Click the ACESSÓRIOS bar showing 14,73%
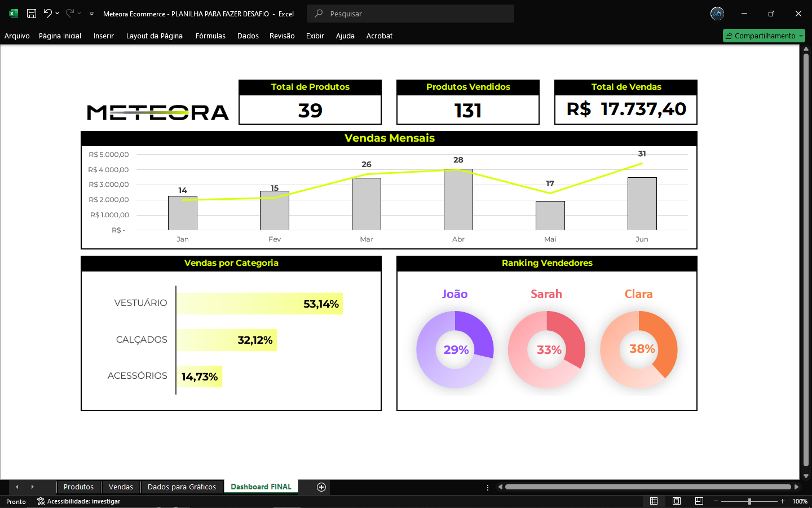Viewport: 812px width, 508px height. 200,376
